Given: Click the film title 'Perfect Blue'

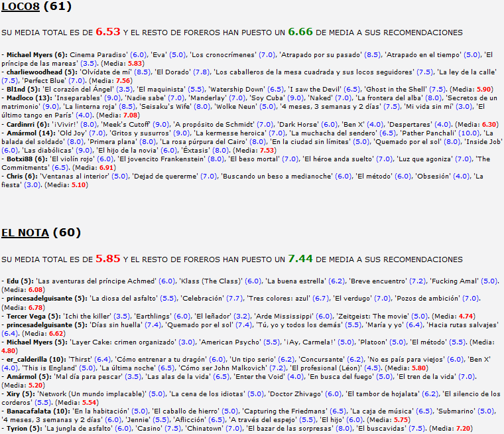Looking at the screenshot, I should click(x=44, y=81).
